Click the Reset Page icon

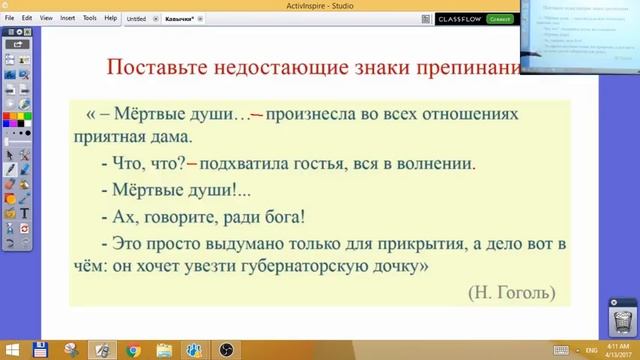[24, 229]
